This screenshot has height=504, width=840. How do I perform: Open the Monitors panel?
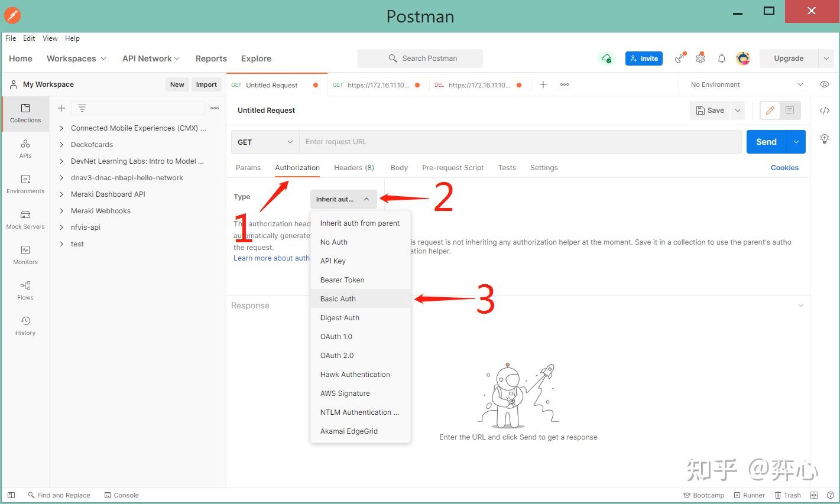click(x=25, y=255)
